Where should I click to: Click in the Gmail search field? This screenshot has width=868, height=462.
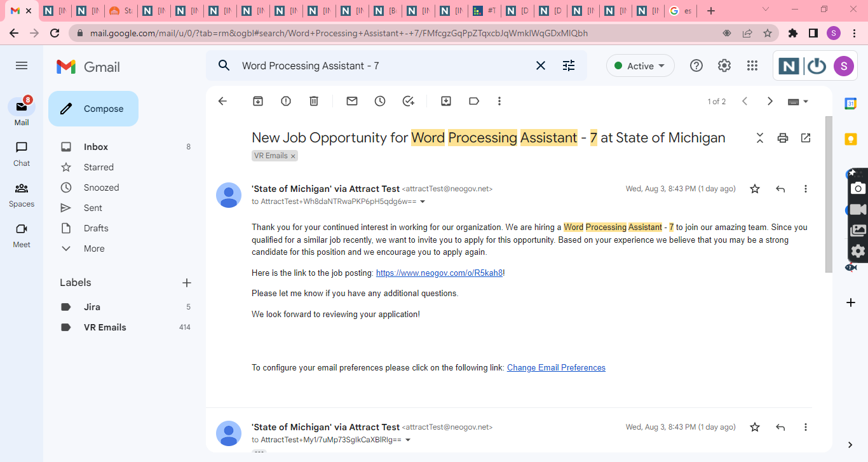pyautogui.click(x=381, y=65)
